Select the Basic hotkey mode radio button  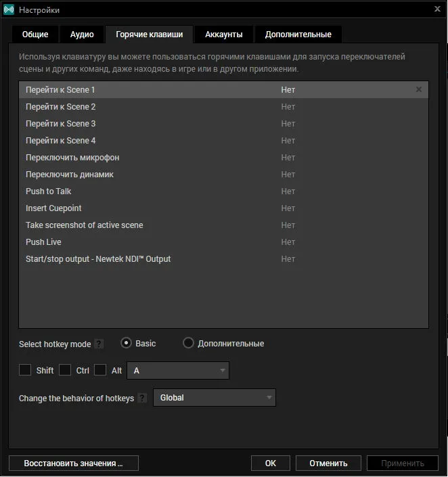(126, 343)
